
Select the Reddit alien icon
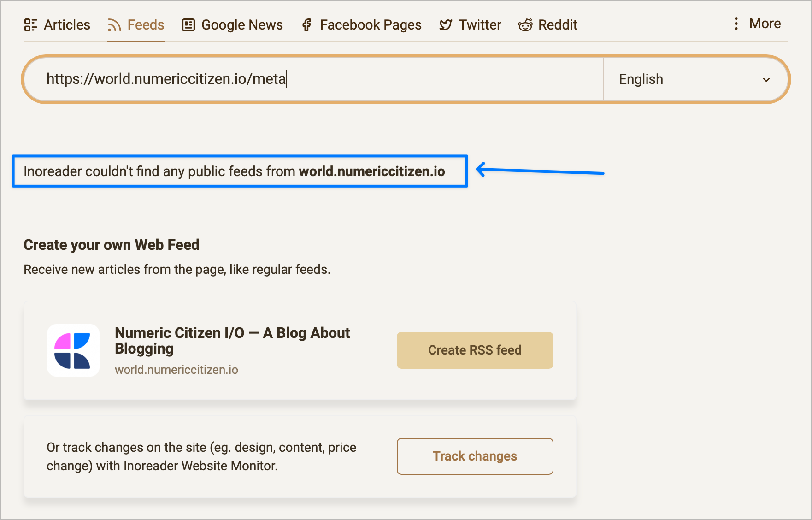(525, 24)
